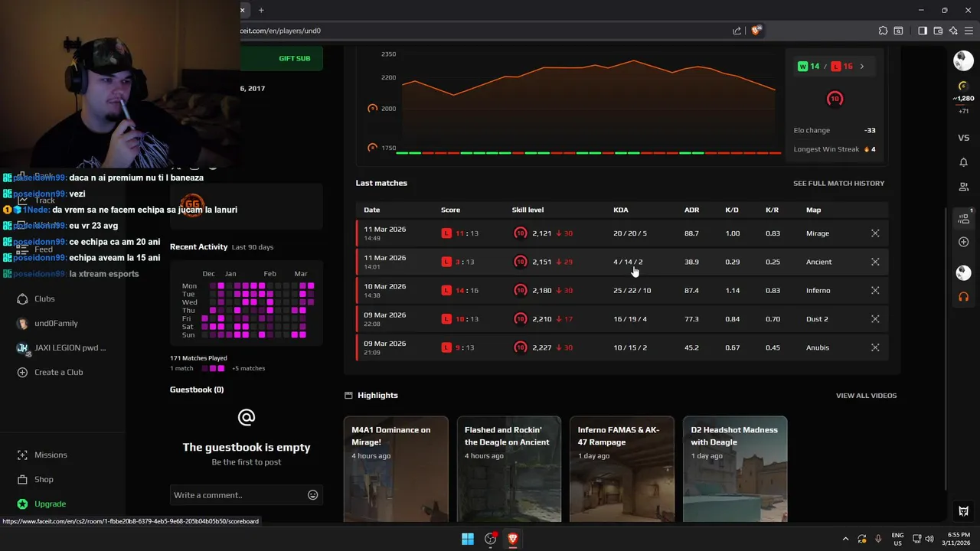Image resolution: width=980 pixels, height=551 pixels.
Task: Click the Brave Shields lion icon
Action: [756, 31]
